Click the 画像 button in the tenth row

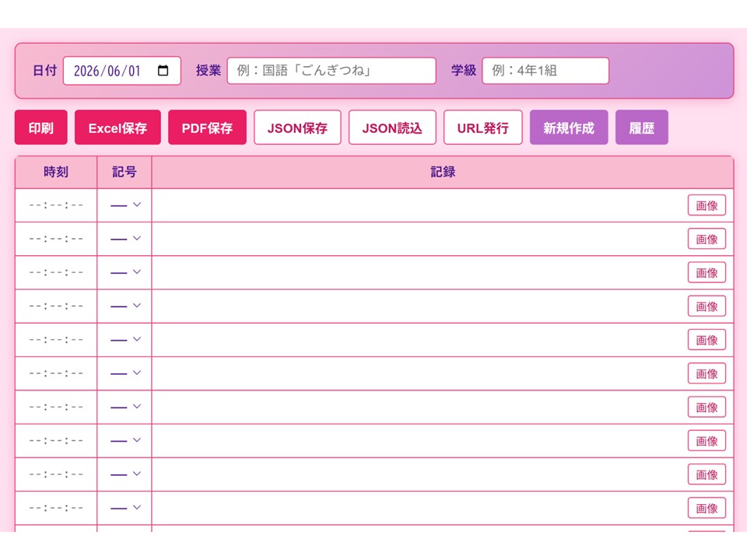pyautogui.click(x=707, y=508)
